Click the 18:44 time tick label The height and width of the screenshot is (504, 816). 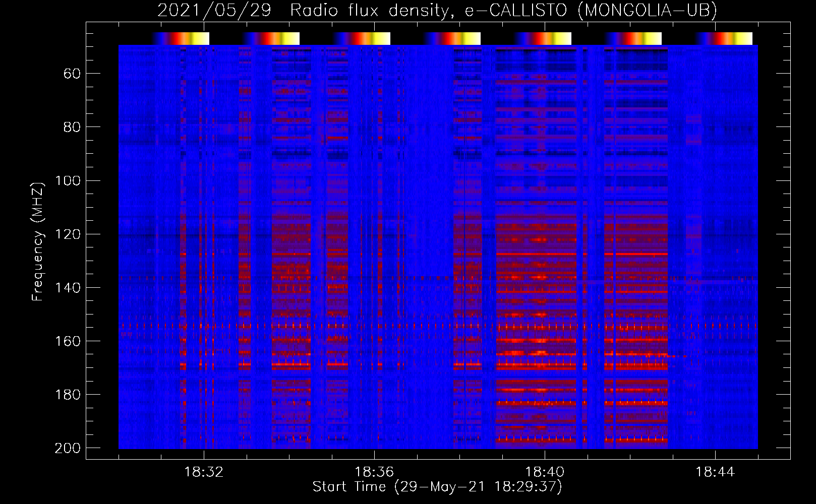pyautogui.click(x=715, y=472)
